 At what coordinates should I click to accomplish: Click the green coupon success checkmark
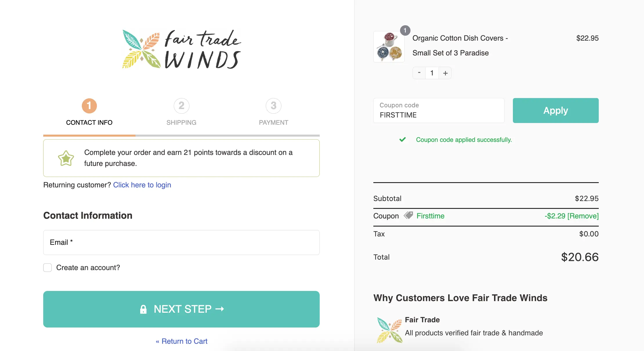tap(402, 140)
